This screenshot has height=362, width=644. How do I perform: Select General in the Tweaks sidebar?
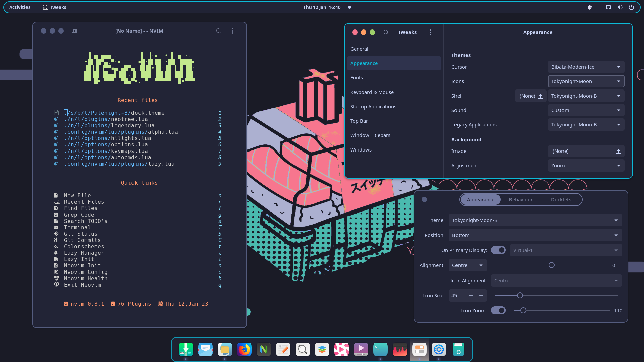pos(394,49)
